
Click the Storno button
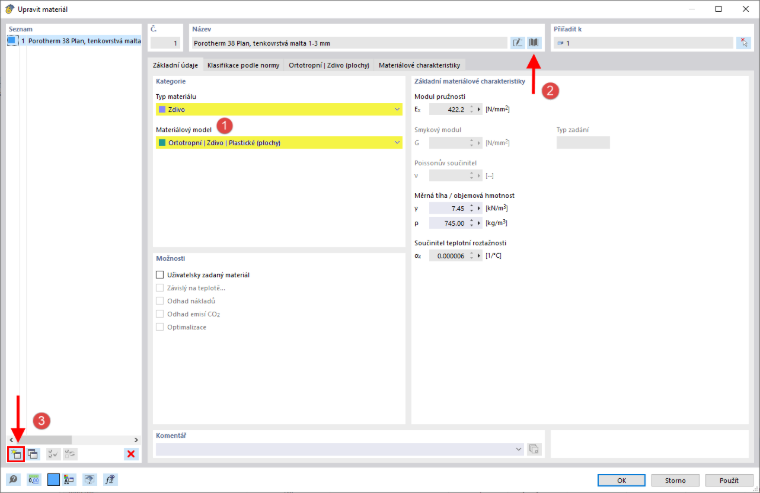pyautogui.click(x=675, y=480)
